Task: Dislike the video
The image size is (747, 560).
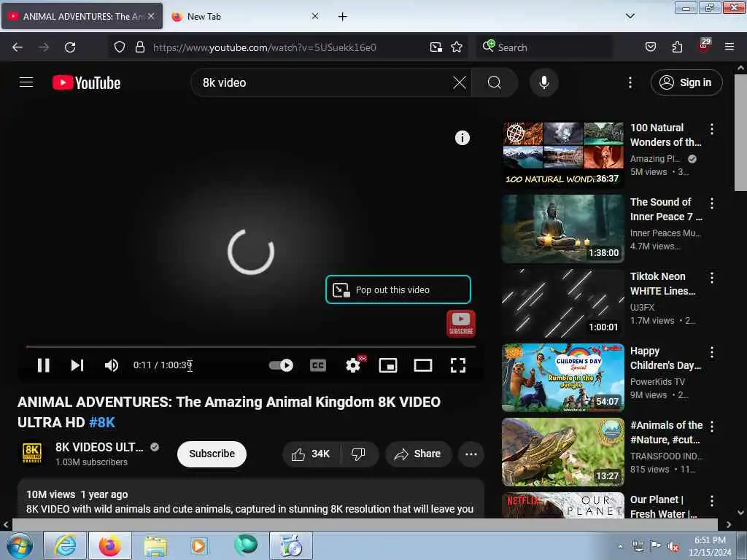Action: tap(359, 454)
